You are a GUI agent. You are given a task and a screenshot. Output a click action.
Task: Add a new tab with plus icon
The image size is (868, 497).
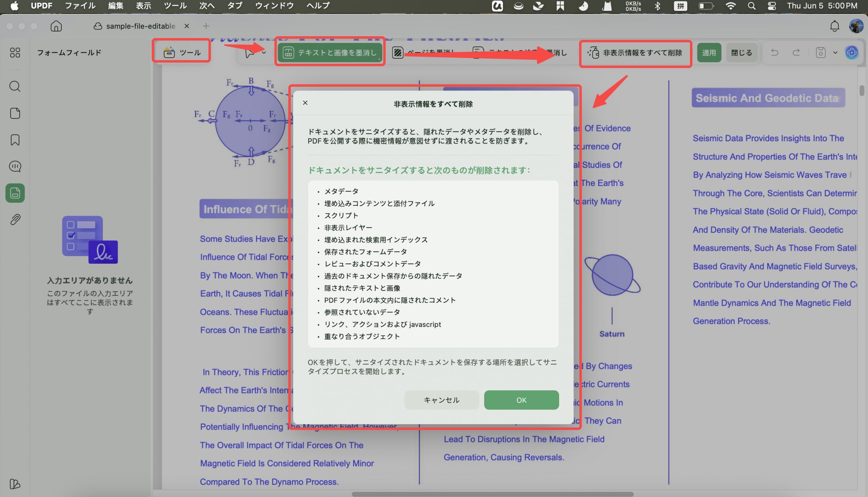point(206,26)
